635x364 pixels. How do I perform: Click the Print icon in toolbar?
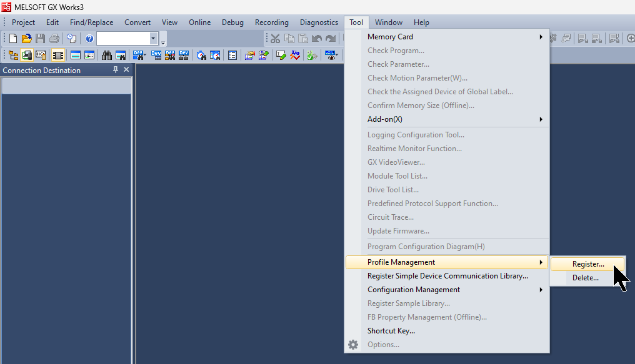click(x=54, y=39)
